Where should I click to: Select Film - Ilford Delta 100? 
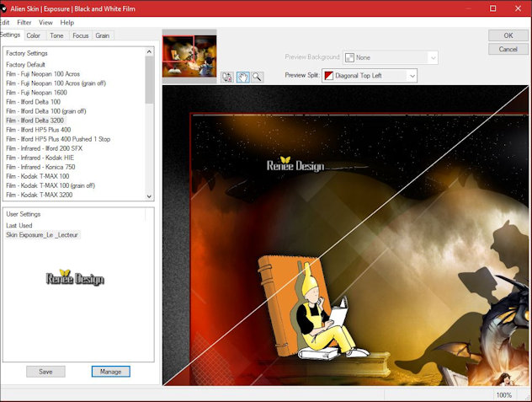[x=33, y=102]
